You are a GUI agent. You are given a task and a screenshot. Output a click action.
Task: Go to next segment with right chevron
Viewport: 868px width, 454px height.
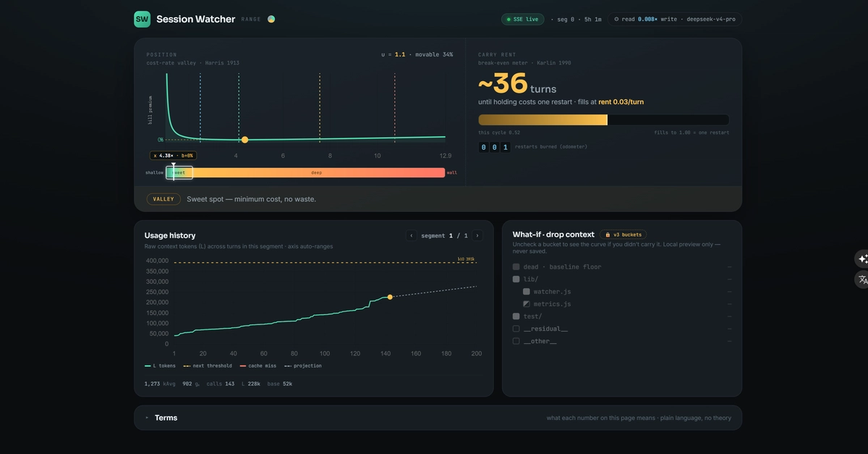pyautogui.click(x=477, y=235)
